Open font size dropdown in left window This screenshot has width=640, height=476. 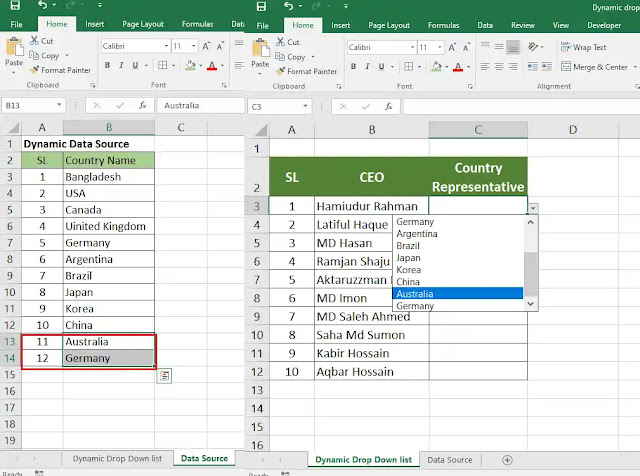pos(193,46)
